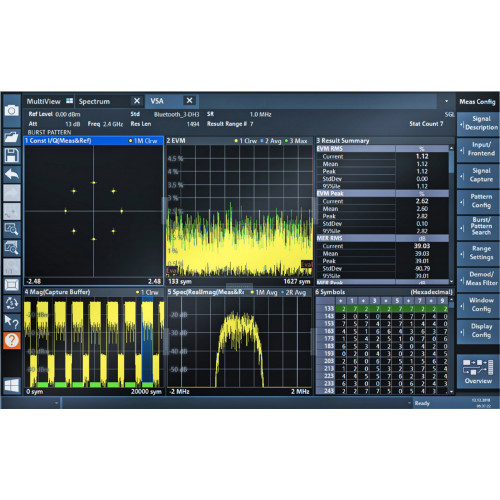Close the VSA tab
Image resolution: width=500 pixels, height=500 pixels.
[x=189, y=101]
